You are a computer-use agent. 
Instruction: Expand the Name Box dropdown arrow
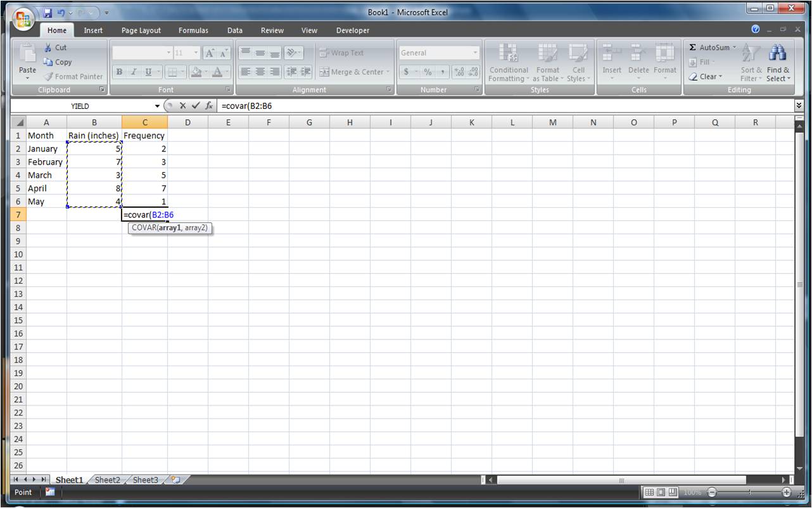158,106
